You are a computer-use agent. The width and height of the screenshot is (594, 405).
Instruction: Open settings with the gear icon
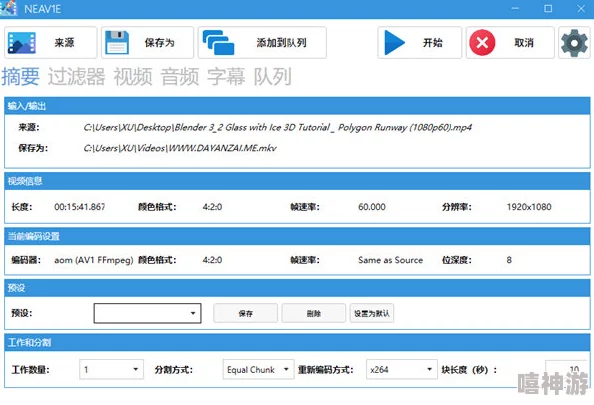[x=574, y=43]
